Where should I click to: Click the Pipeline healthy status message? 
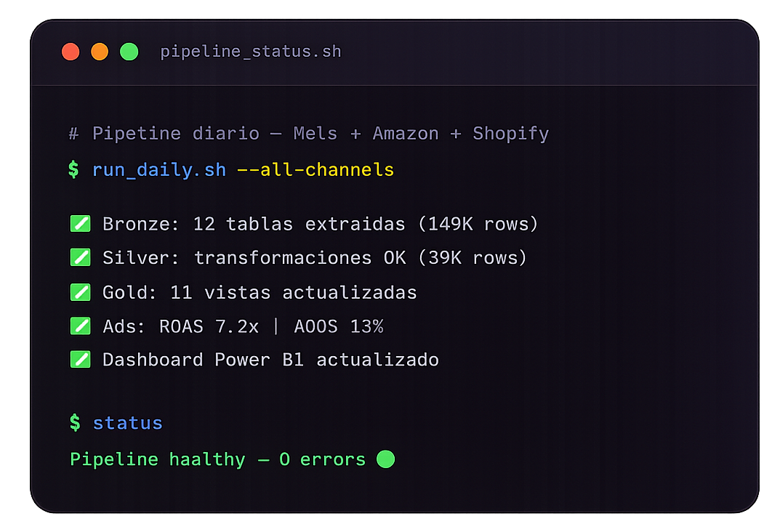point(217,459)
